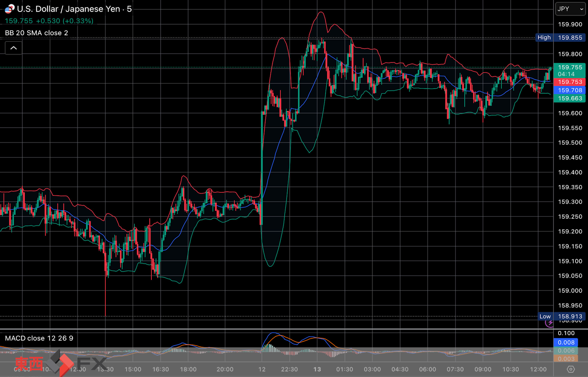Screen dimensions: 588x377
Task: Open chart settings hexagon gear icon
Action: (x=571, y=369)
